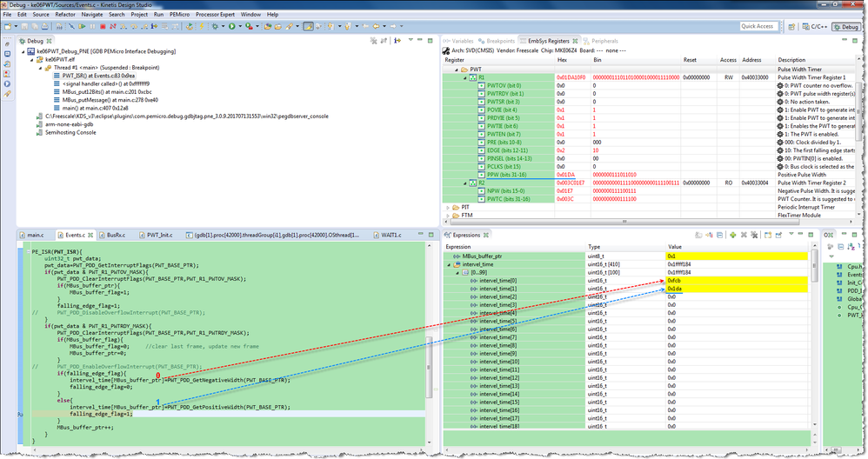868x459 pixels.
Task: Collapse the R2 register node
Action: pyautogui.click(x=465, y=183)
